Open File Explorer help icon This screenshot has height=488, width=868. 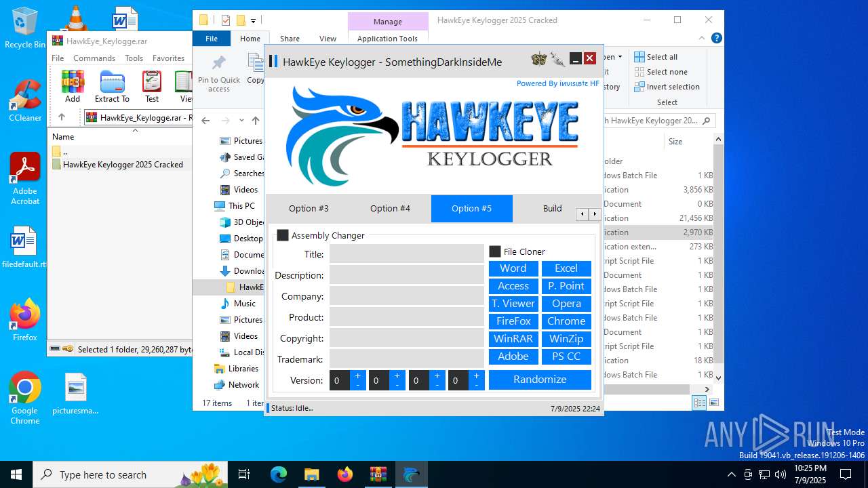pyautogui.click(x=716, y=39)
